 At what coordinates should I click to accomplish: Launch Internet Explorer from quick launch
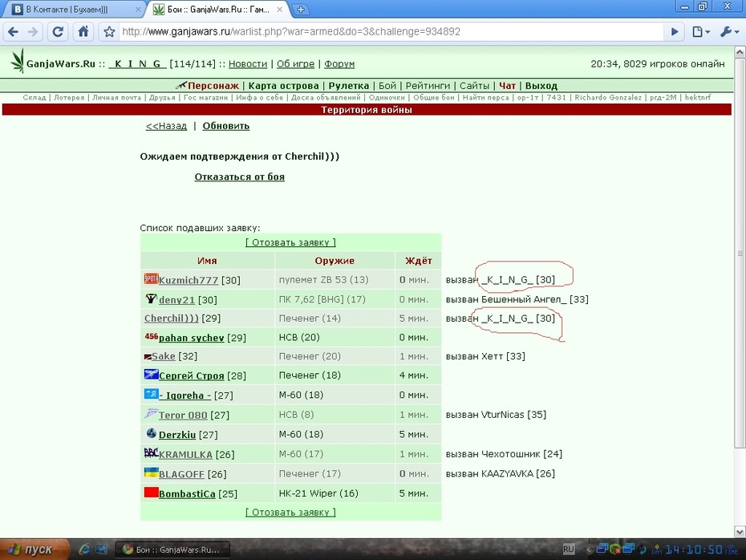pos(85,550)
